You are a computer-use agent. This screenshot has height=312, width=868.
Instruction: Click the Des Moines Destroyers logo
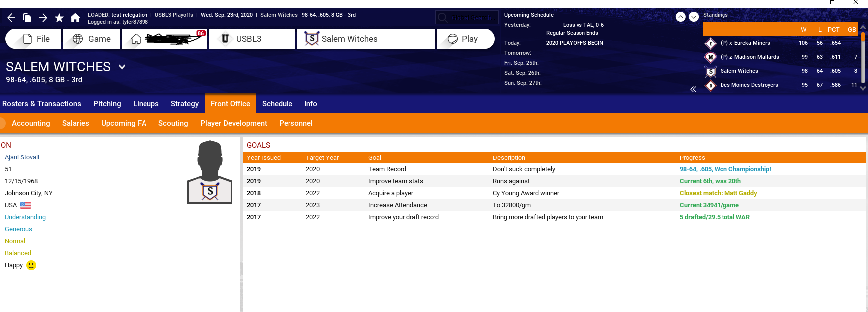(711, 85)
